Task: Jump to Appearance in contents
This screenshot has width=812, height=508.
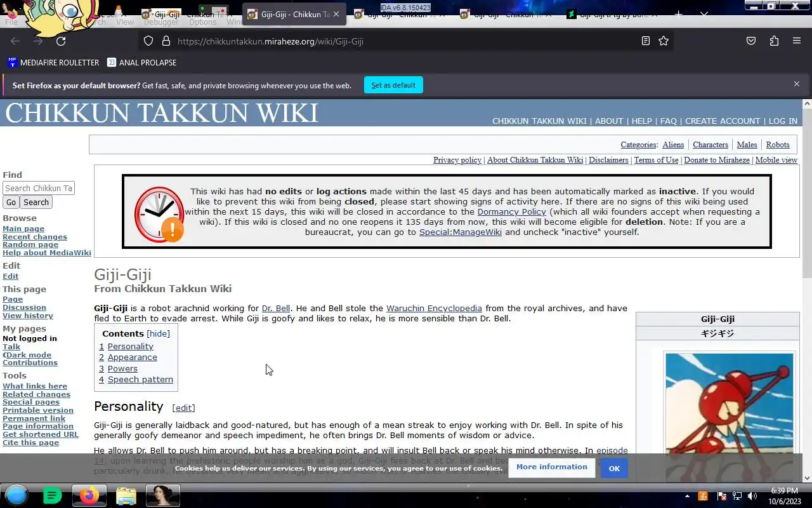Action: tap(133, 357)
